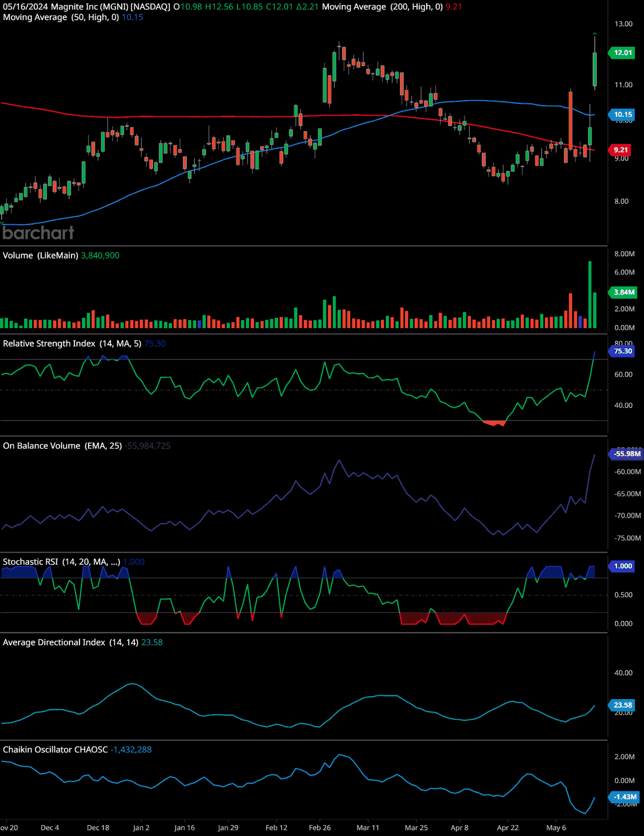The height and width of the screenshot is (836, 644).
Task: Select the "Stochastic RSI (14, 20, MA, ...)" label
Action: (x=61, y=562)
